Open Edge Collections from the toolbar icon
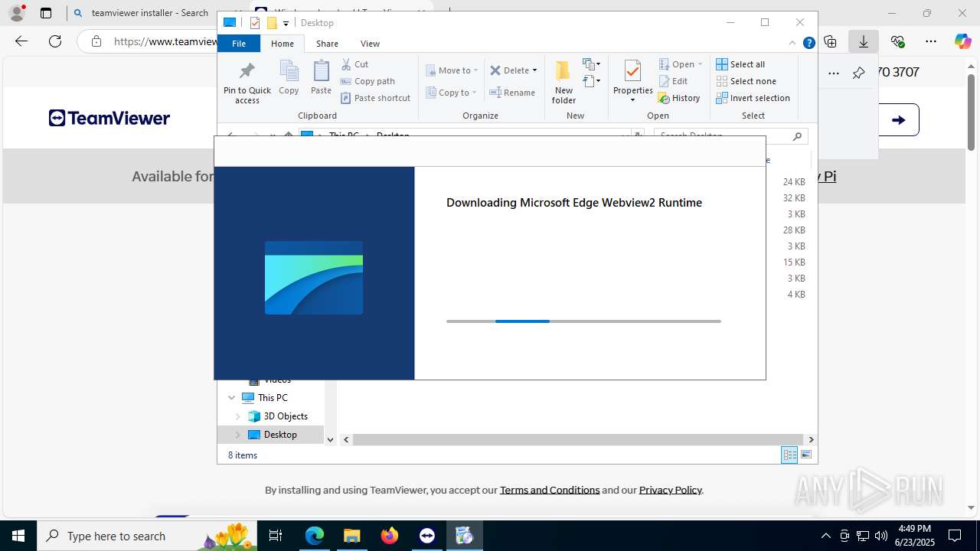The height and width of the screenshot is (551, 980). click(x=830, y=41)
